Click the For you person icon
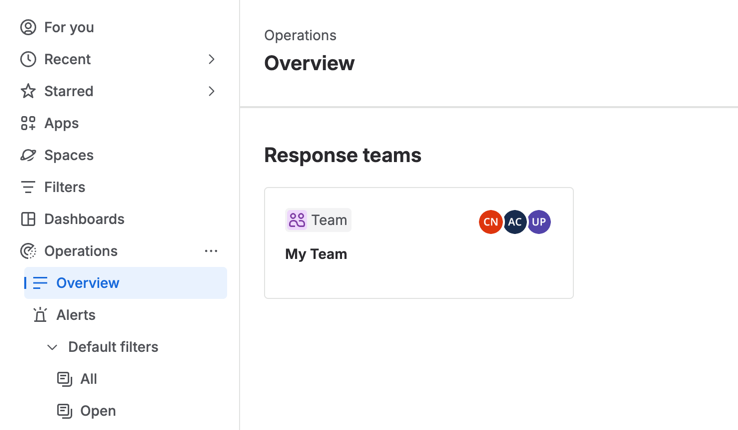Screen dimensions: 738x430 [28, 27]
